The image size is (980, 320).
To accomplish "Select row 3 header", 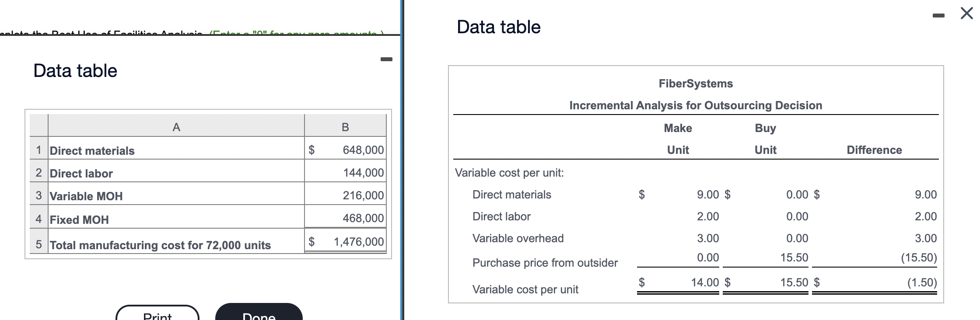I will point(39,195).
